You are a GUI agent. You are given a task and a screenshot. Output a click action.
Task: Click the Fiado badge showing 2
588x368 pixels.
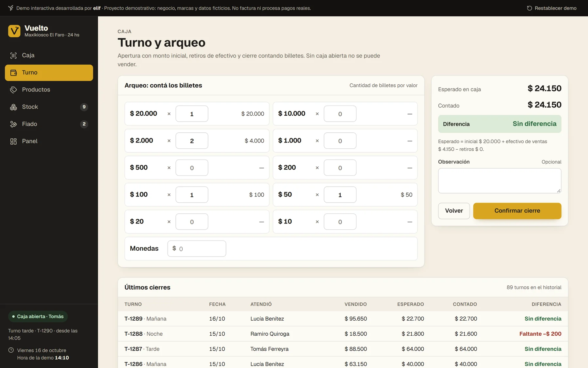84,124
